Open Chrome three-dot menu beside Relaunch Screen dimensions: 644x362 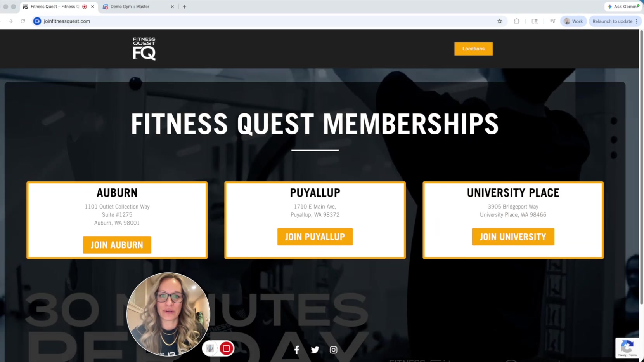(637, 21)
